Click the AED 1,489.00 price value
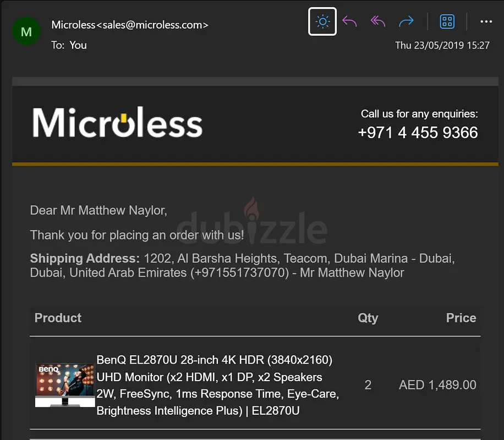Image resolution: width=504 pixels, height=440 pixels. 437,385
